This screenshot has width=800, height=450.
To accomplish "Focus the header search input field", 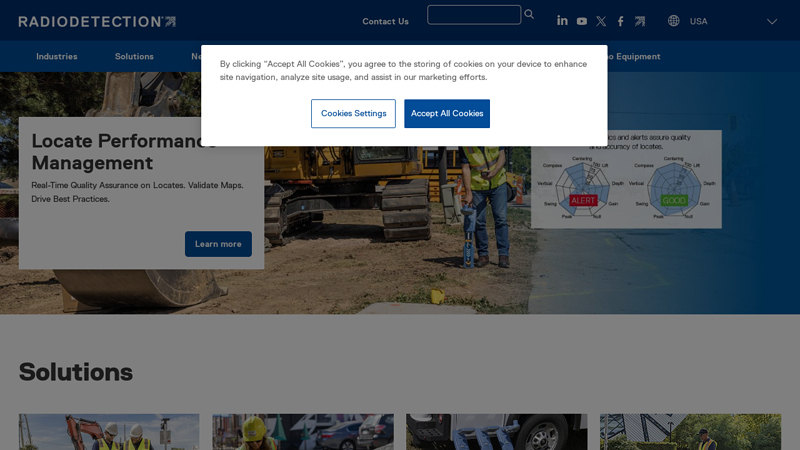I will coord(473,15).
